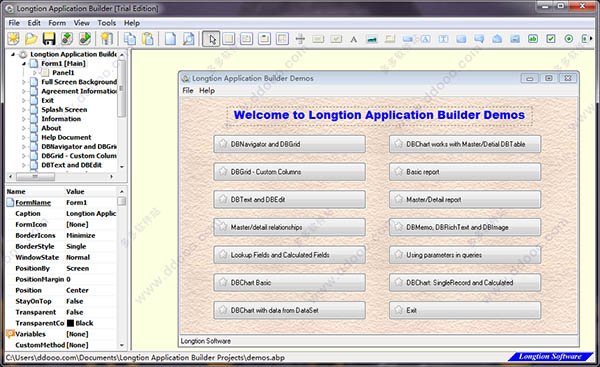This screenshot has height=367, width=600.
Task: Select the green 'ab' edit box tool
Action: click(533, 39)
